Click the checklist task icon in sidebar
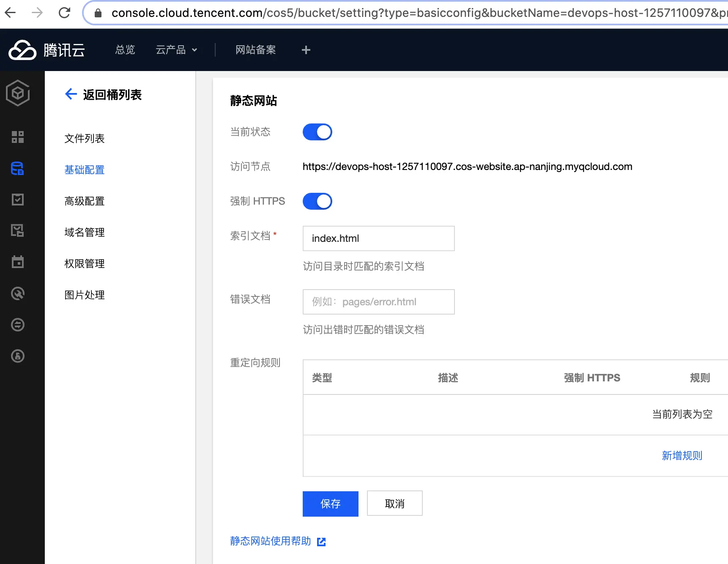 pos(17,200)
